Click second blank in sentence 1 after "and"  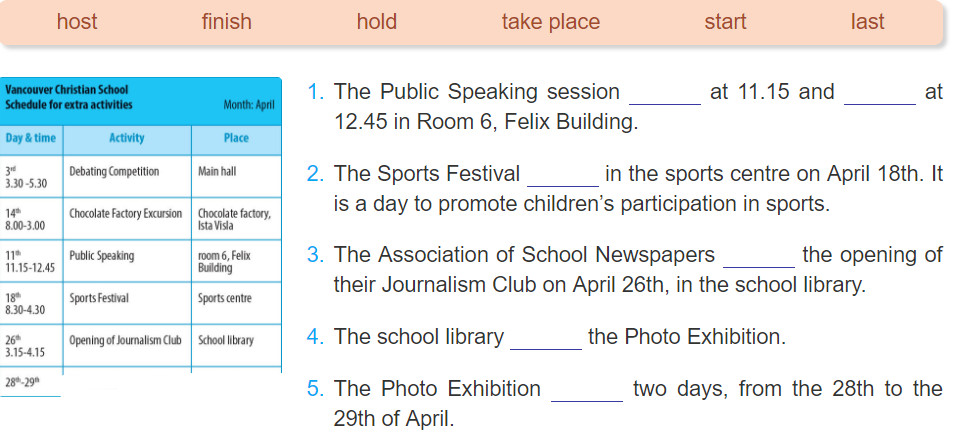[880, 95]
